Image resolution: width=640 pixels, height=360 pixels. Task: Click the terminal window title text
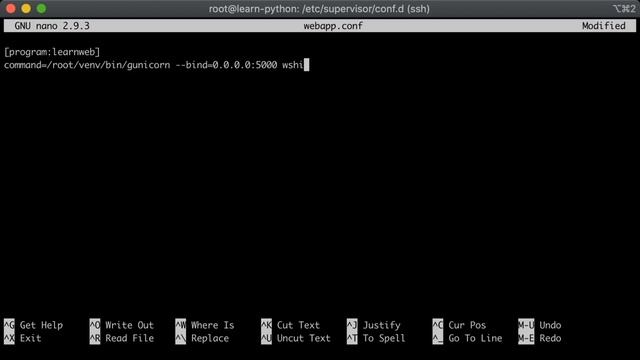319,9
